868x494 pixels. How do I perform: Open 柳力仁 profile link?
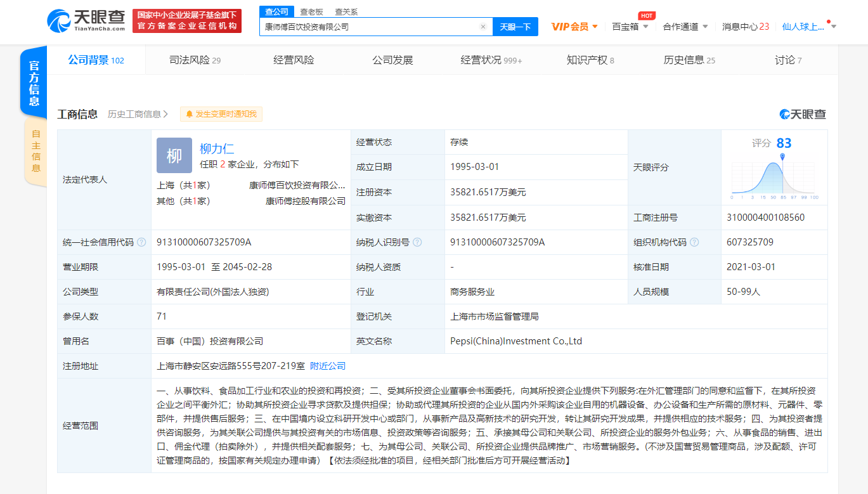pos(217,149)
